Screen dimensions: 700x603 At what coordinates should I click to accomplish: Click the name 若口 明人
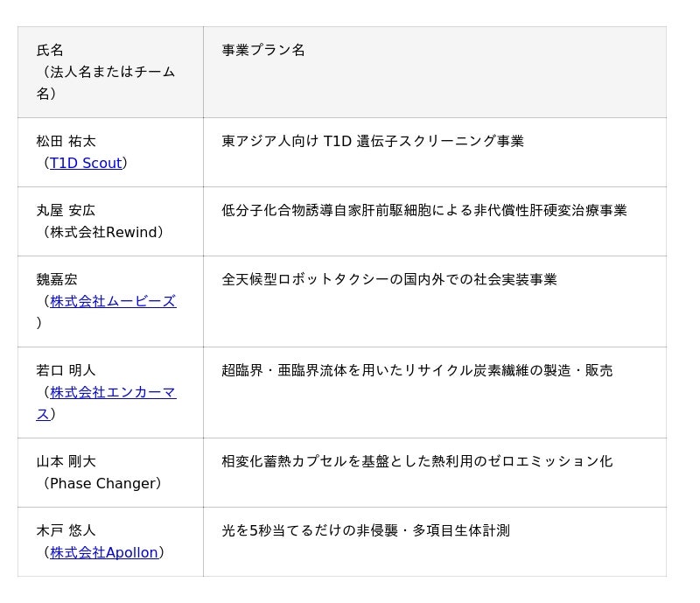tap(66, 370)
